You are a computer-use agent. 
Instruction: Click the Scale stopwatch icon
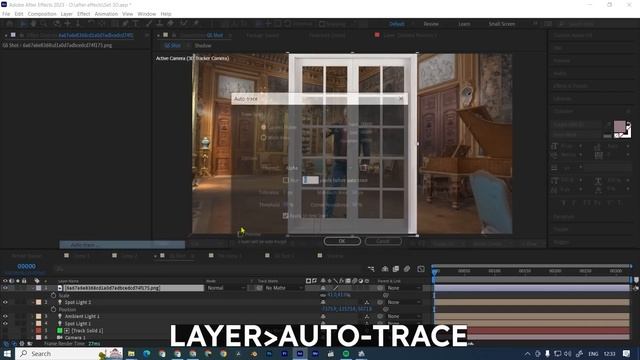[53, 295]
